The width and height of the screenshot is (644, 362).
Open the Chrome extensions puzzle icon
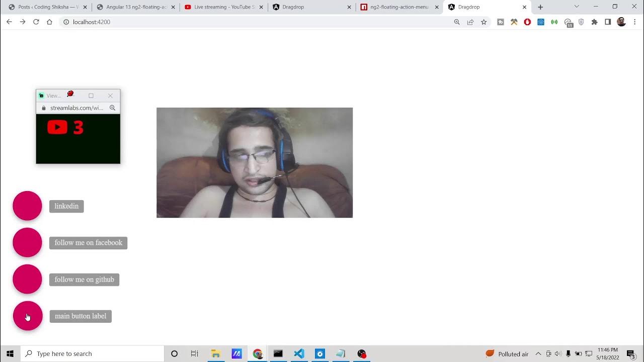coord(594,22)
